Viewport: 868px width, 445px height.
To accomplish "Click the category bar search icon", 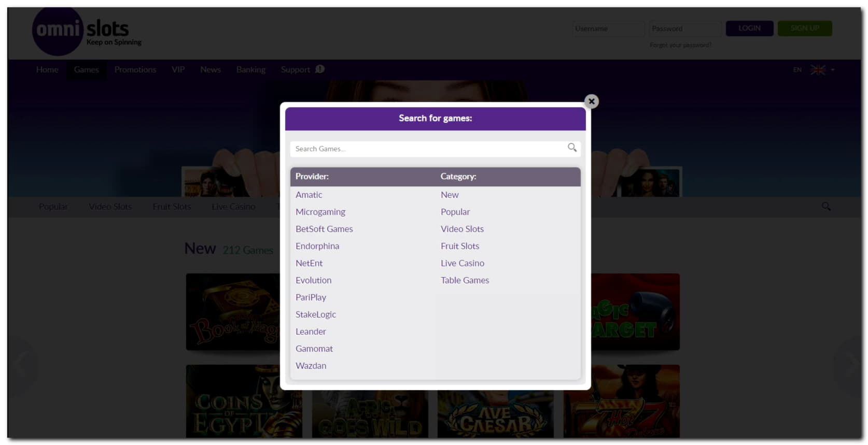I will [x=826, y=206].
